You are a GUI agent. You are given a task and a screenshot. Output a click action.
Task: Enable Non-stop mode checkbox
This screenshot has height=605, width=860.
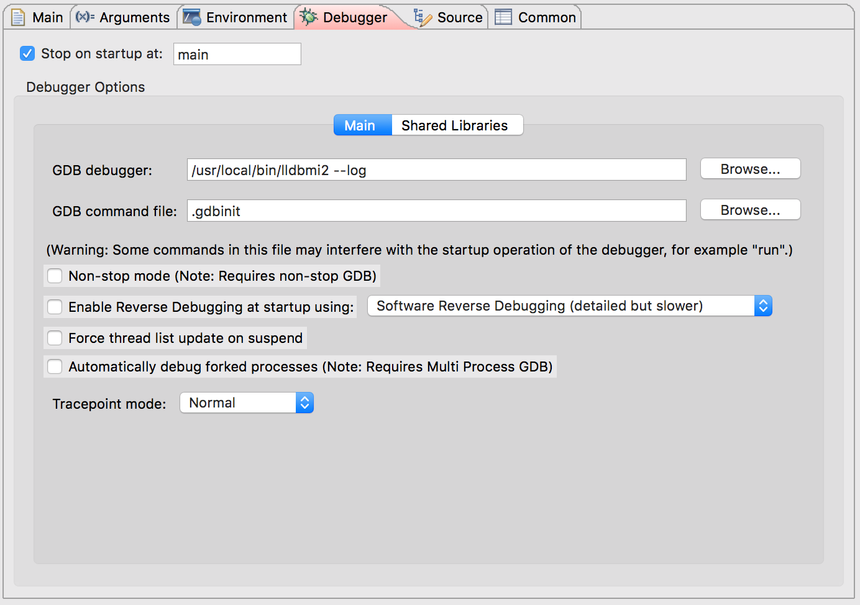55,276
